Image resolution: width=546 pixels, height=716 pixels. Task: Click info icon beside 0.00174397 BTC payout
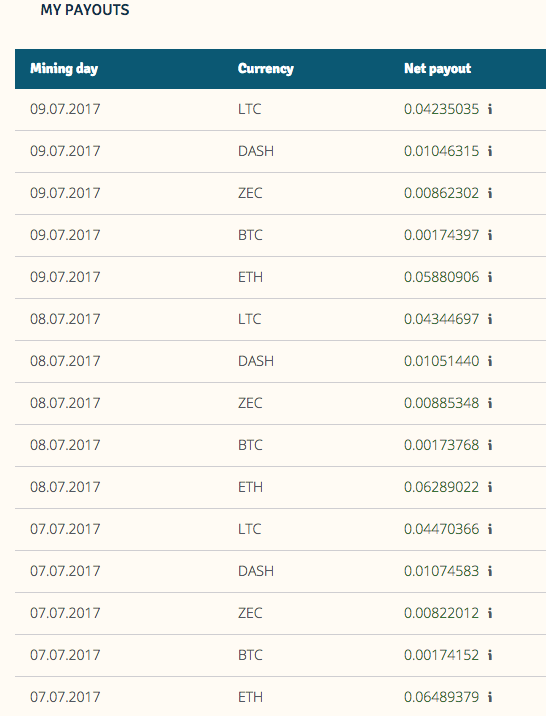point(490,235)
